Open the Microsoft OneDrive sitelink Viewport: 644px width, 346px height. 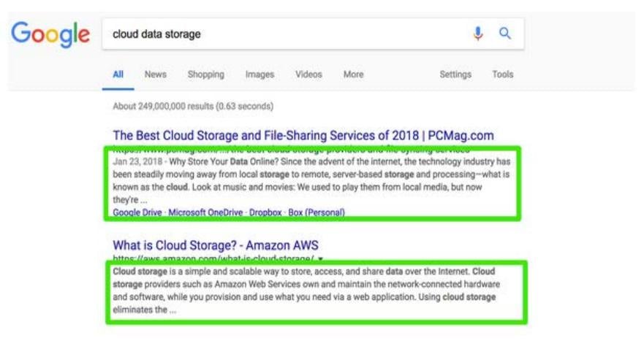[x=205, y=212]
